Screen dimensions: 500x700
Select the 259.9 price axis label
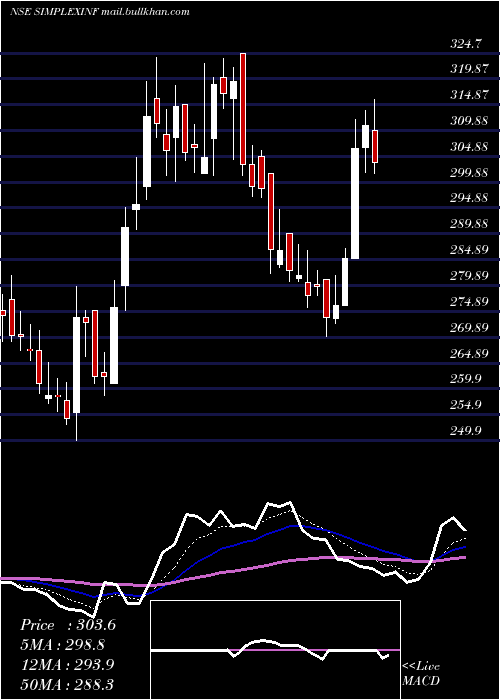pos(466,379)
